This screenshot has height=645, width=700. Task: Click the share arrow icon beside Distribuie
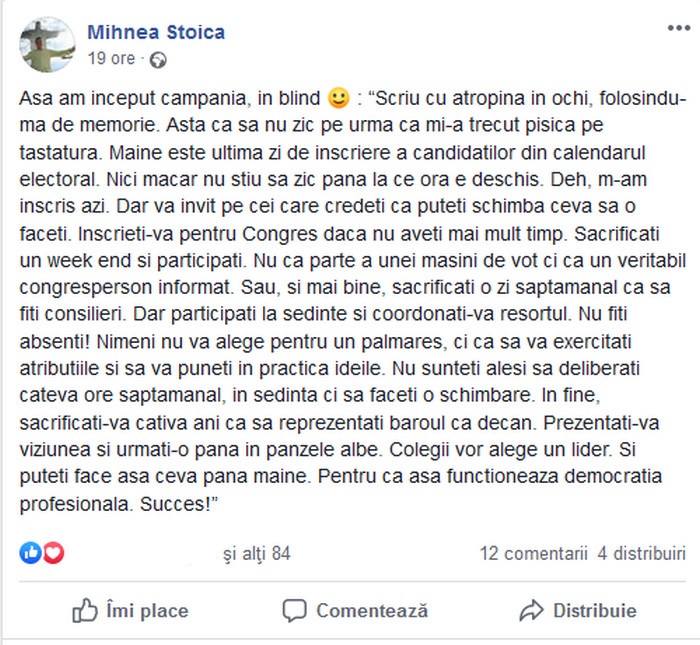click(x=531, y=610)
